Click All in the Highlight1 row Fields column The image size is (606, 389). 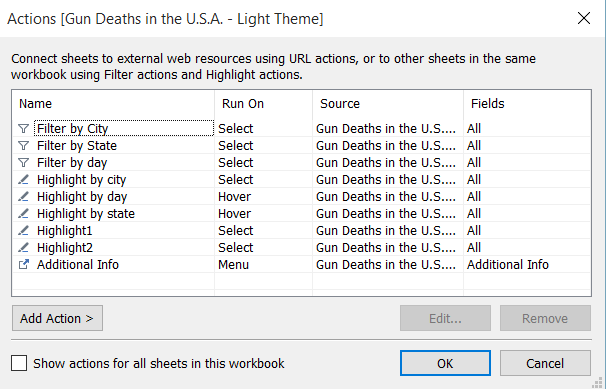(474, 231)
